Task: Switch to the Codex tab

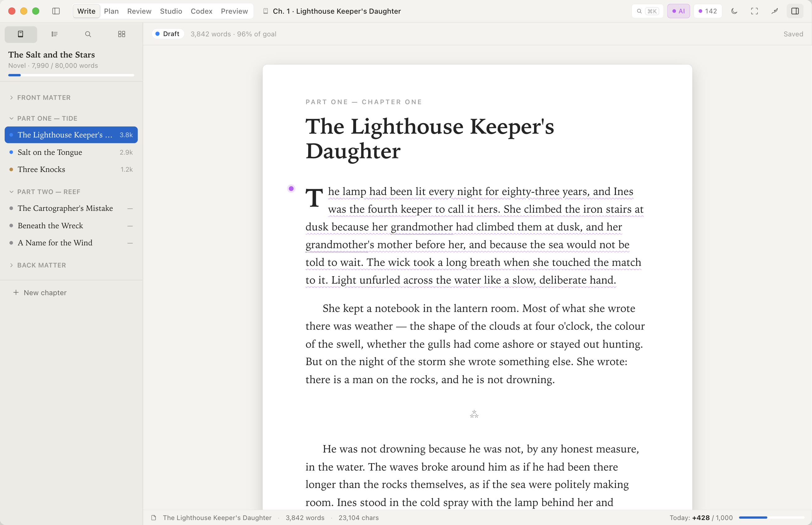Action: pyautogui.click(x=201, y=11)
